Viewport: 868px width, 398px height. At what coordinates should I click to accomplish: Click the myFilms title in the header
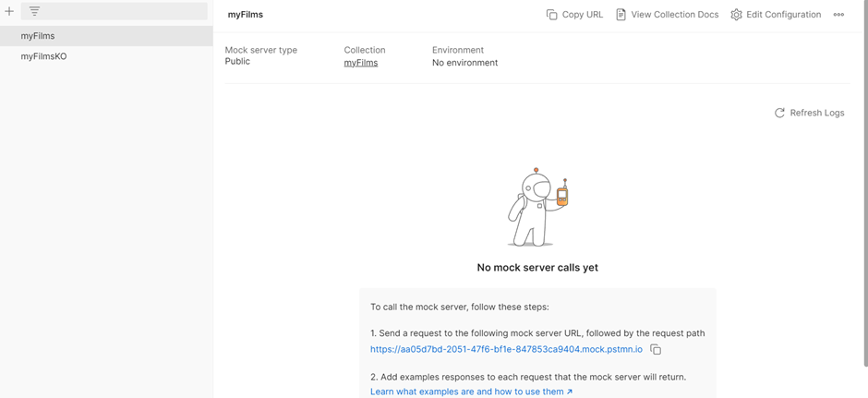[246, 15]
